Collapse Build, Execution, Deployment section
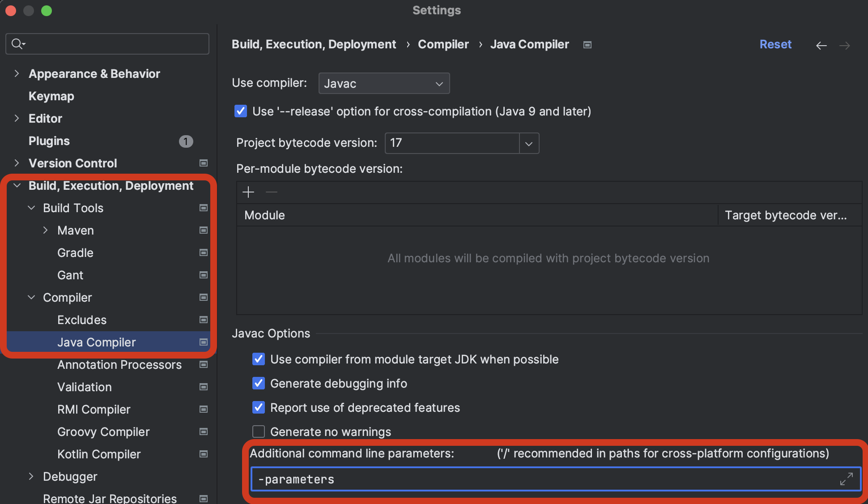868x504 pixels. pyautogui.click(x=17, y=186)
